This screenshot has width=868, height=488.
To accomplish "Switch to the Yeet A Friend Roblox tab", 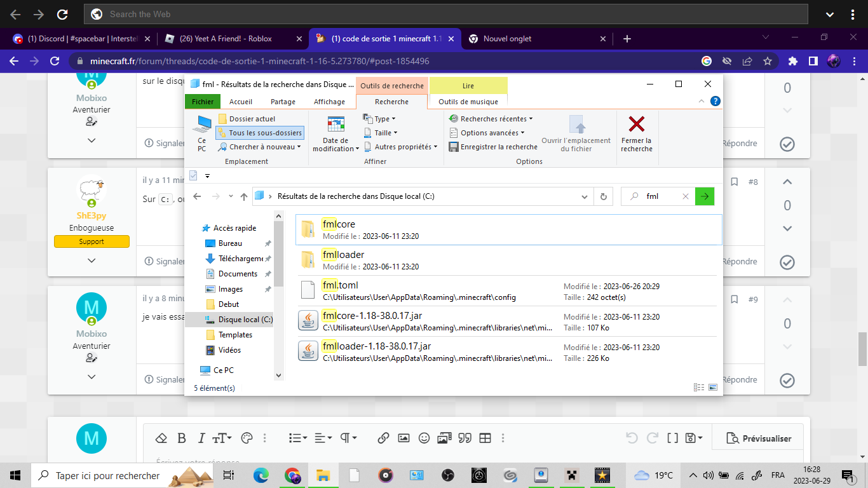I will (234, 39).
